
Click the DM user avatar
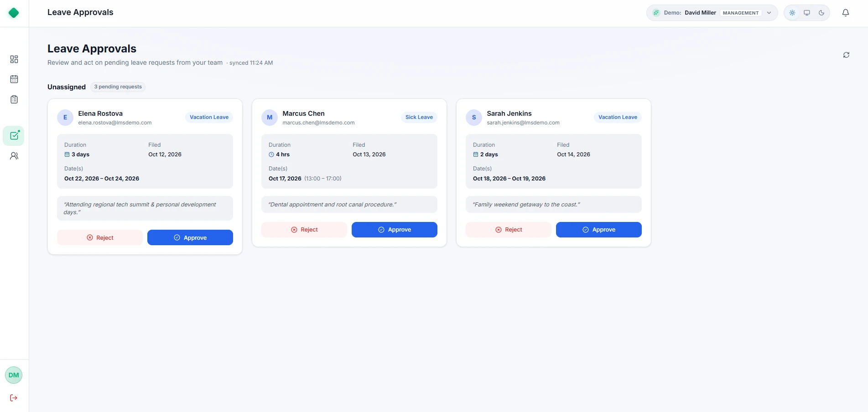coord(14,375)
